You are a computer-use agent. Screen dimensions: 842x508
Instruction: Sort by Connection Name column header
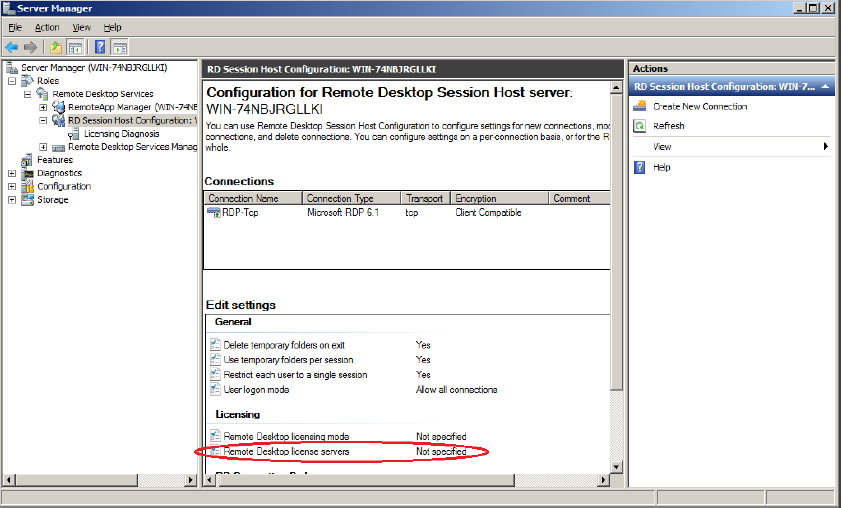tap(253, 198)
